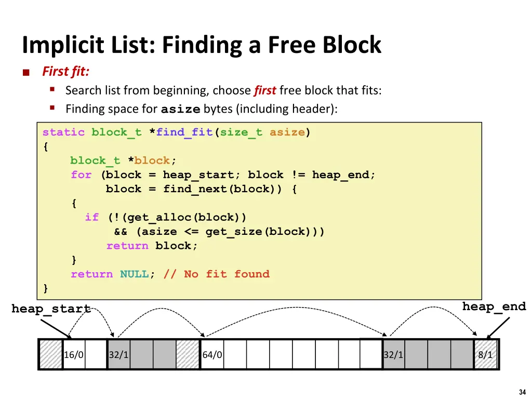Click "find_fit" in the function signature

pyautogui.click(x=184, y=132)
